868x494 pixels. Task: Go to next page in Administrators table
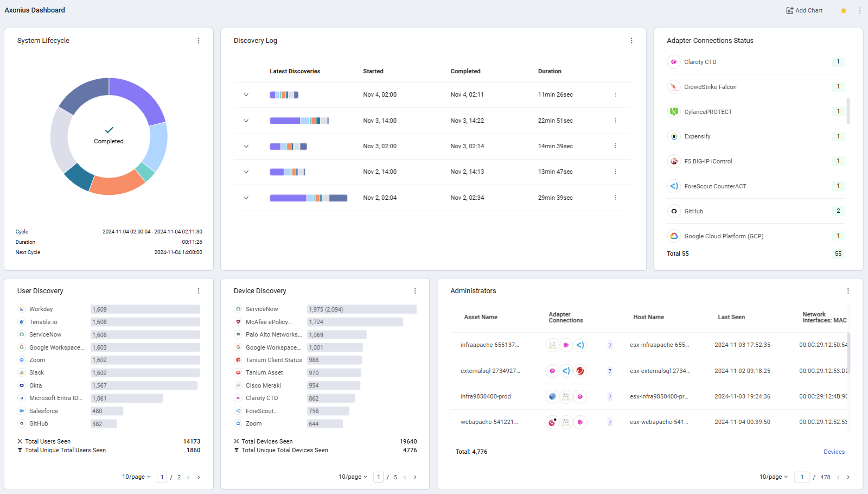(848, 478)
